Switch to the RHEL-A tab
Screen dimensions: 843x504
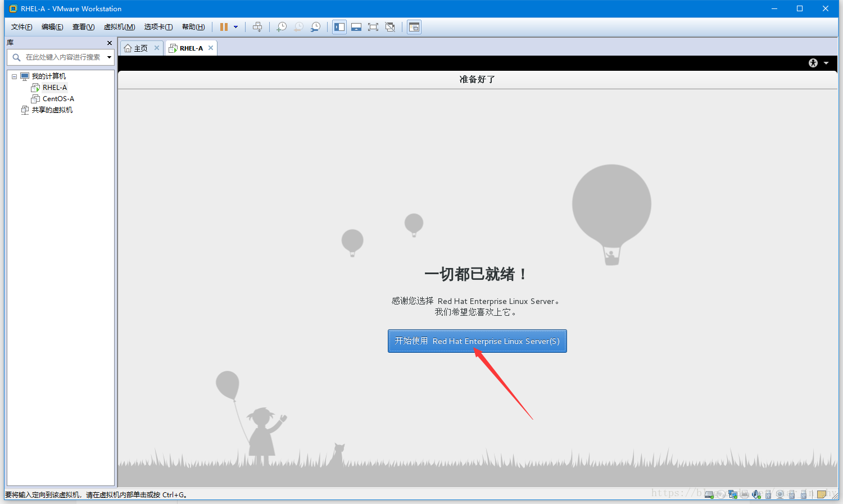[x=187, y=48]
